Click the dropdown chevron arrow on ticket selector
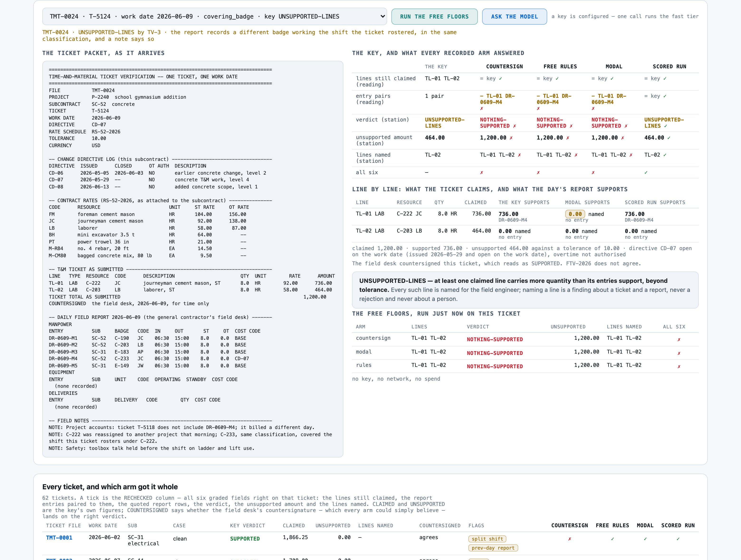The width and height of the screenshot is (741, 560). pos(383,16)
